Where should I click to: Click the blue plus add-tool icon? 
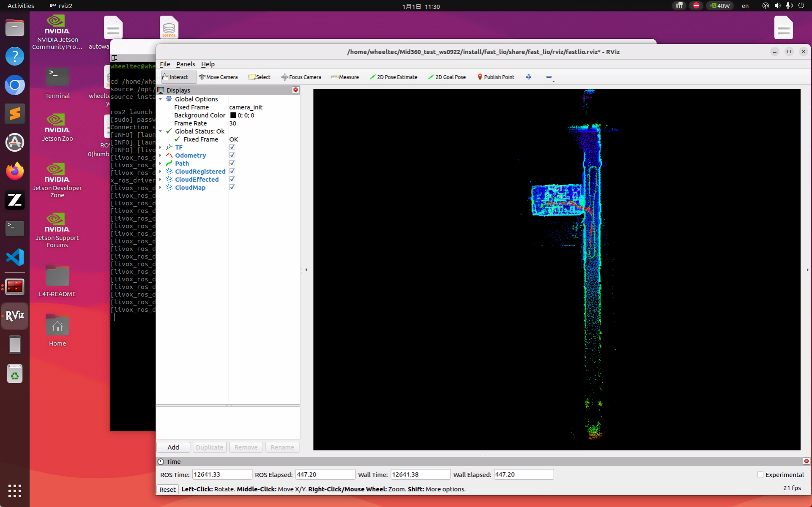pyautogui.click(x=528, y=77)
